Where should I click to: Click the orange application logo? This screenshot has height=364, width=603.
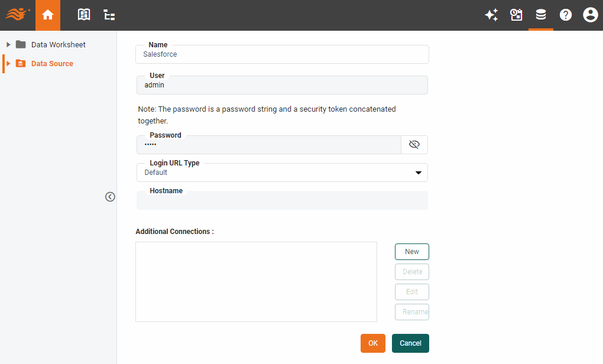[x=17, y=15]
